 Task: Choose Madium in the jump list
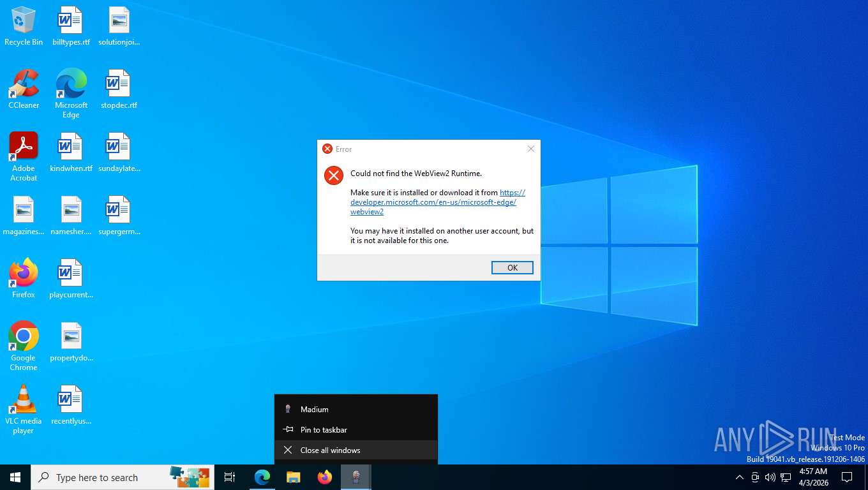click(356, 410)
